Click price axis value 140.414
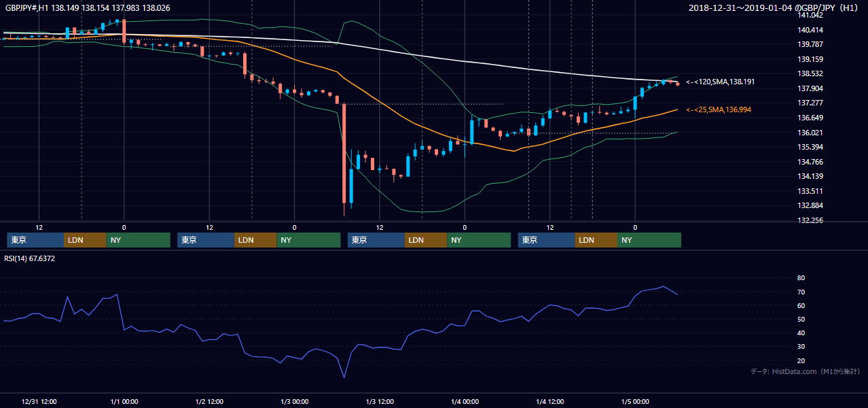The width and height of the screenshot is (868, 408). click(811, 30)
